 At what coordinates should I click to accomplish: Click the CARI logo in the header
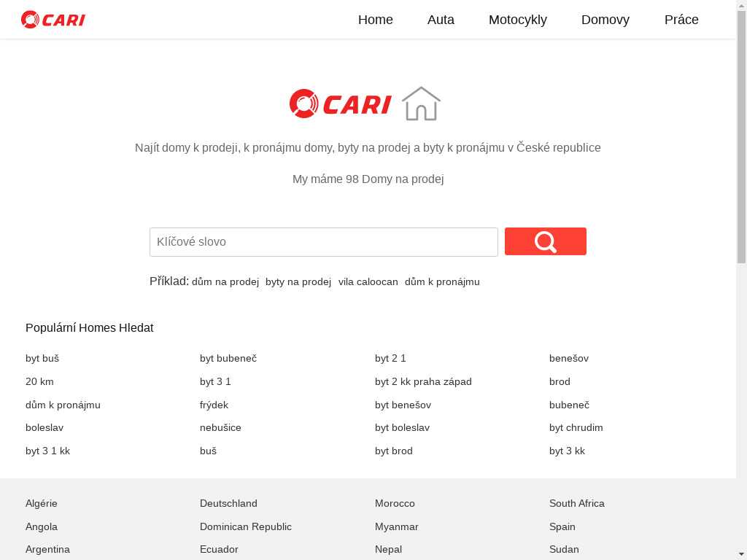[53, 20]
